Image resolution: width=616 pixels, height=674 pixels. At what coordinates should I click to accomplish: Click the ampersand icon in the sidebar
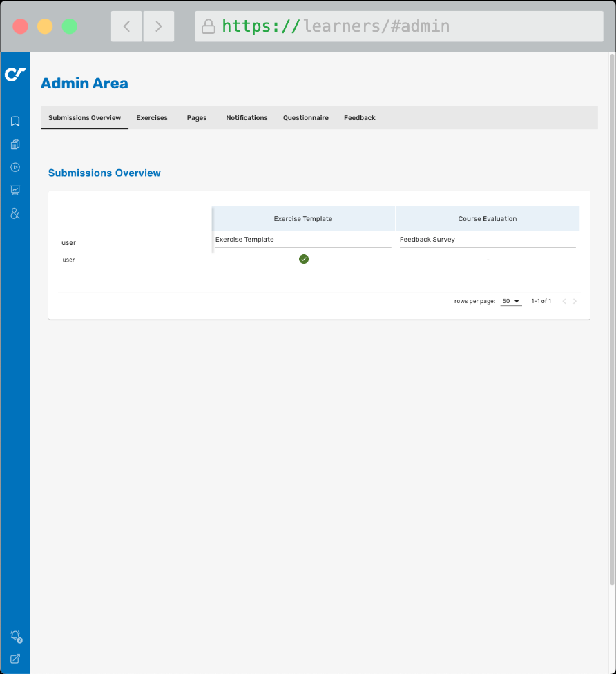point(15,213)
